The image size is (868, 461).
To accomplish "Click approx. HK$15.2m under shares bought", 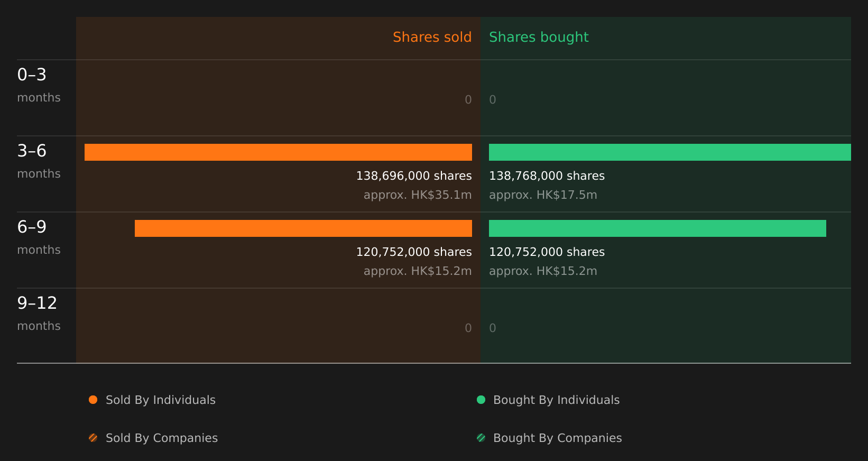I will pos(543,271).
